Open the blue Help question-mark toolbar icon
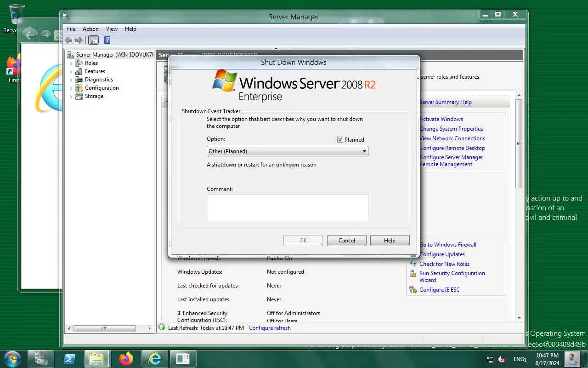The height and width of the screenshot is (368, 588). [x=107, y=40]
